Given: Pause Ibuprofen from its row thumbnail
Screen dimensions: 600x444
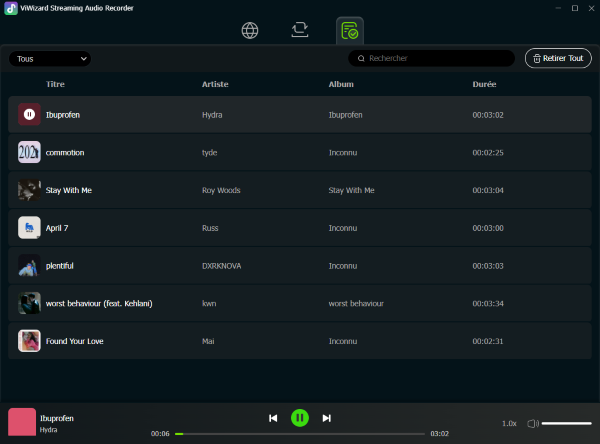Looking at the screenshot, I should 29,114.
